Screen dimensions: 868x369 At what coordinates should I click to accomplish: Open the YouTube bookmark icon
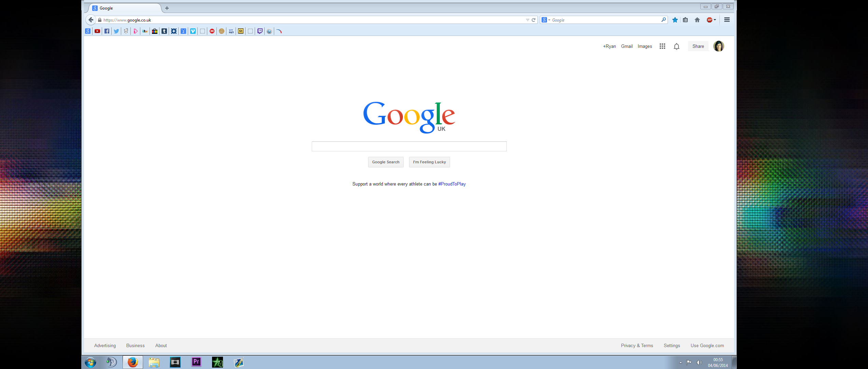coord(97,31)
